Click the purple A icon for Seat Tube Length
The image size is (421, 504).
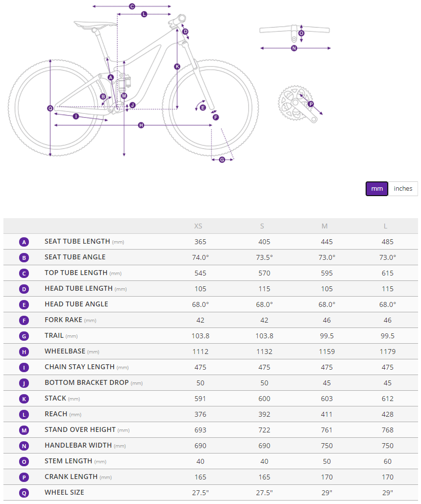24,242
